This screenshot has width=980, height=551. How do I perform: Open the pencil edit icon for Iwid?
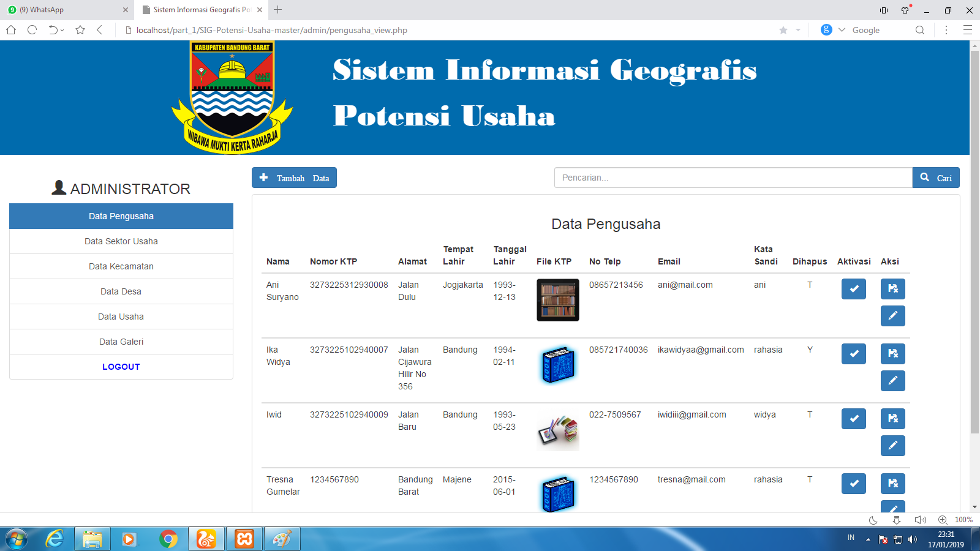click(892, 446)
